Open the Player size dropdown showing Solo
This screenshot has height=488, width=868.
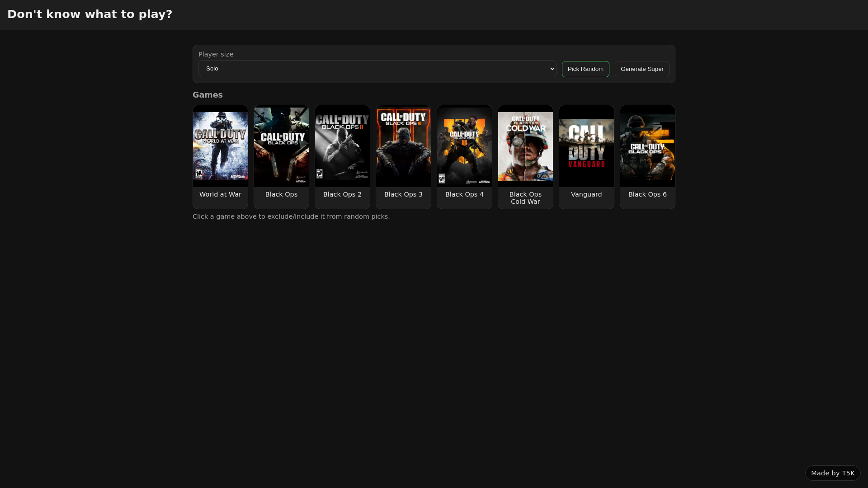[377, 69]
